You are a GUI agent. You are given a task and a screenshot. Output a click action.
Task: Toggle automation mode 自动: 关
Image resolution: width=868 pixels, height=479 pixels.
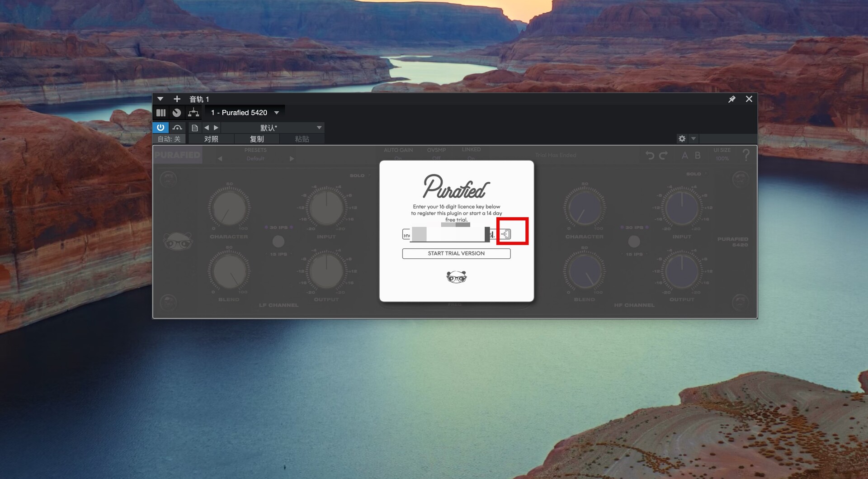[169, 139]
